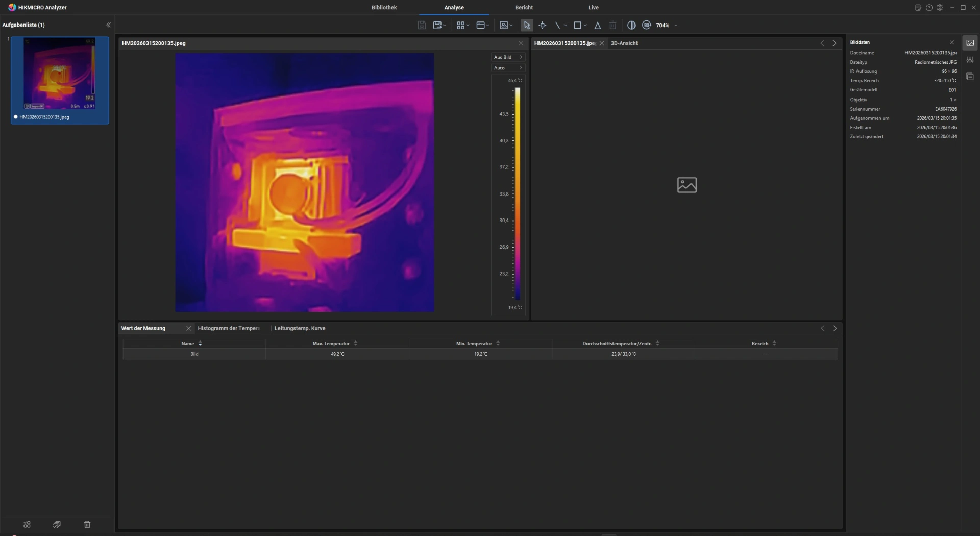Click the help question mark icon
Image resolution: width=980 pixels, height=536 pixels.
click(929, 8)
